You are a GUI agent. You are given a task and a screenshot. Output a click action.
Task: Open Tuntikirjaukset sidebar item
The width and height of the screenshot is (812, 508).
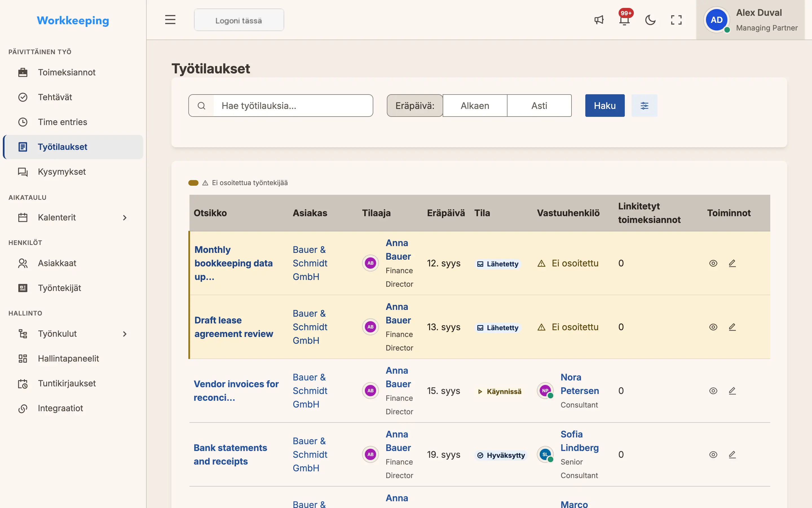(x=73, y=383)
